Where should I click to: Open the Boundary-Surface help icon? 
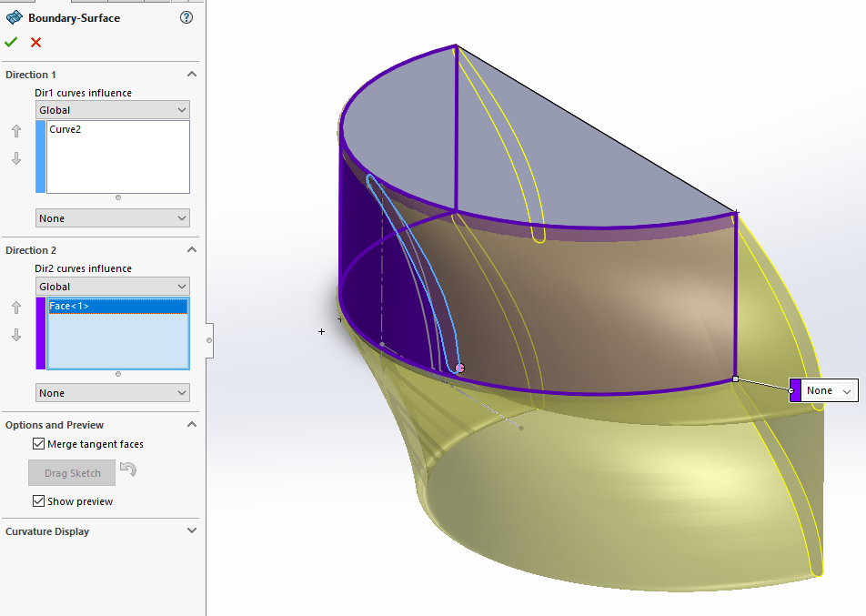(x=186, y=17)
